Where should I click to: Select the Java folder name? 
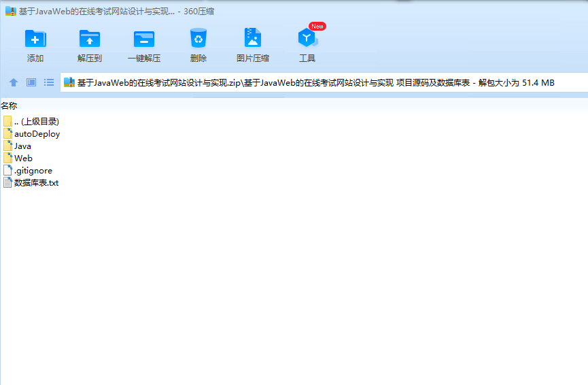coord(22,146)
